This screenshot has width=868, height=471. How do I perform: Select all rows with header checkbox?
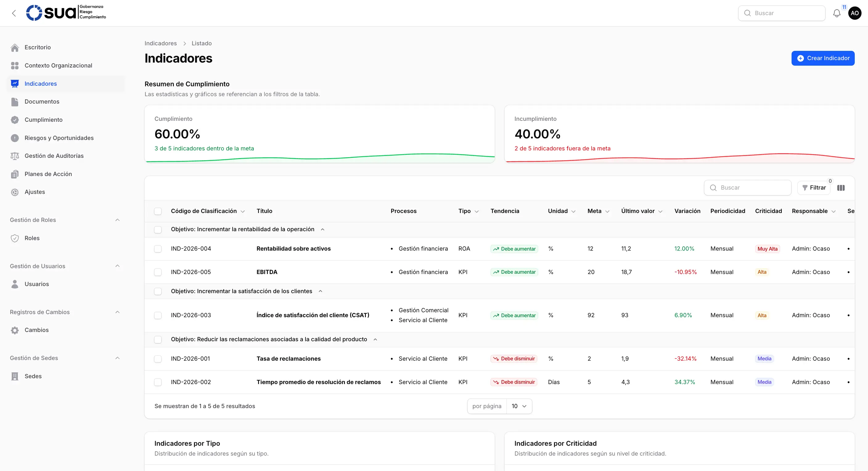click(x=158, y=211)
